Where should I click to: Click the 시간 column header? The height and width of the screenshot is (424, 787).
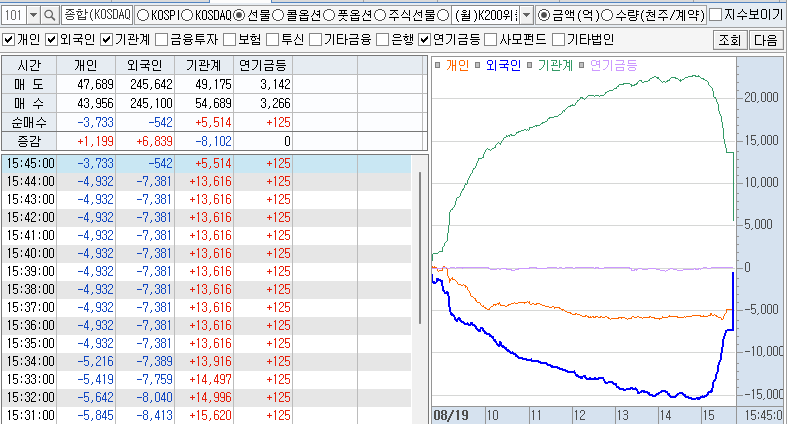click(x=29, y=65)
